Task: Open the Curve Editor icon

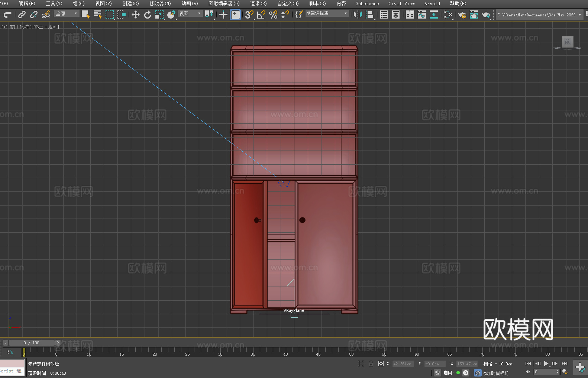Action: (422, 14)
